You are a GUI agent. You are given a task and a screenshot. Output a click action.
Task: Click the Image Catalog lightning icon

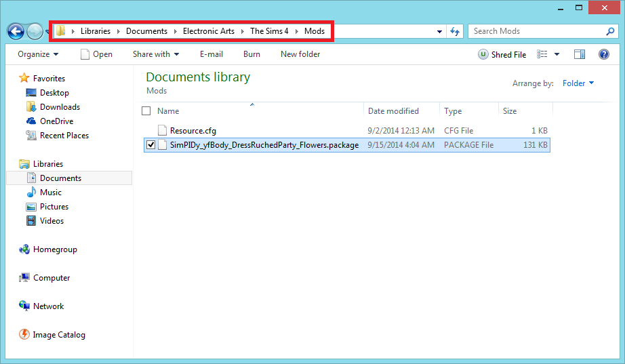pos(24,334)
